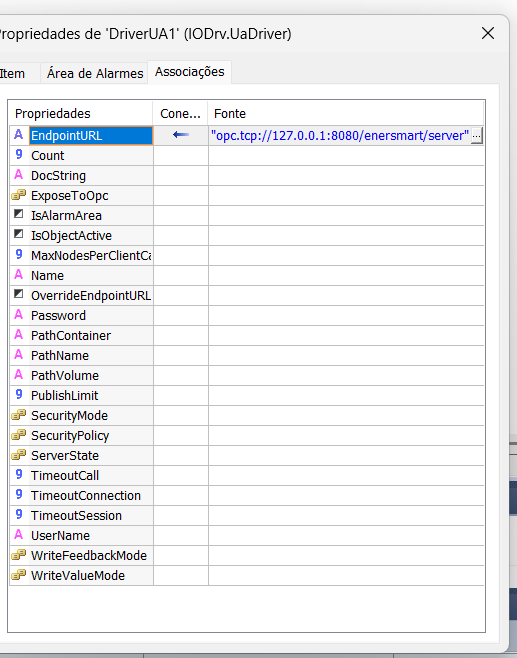Click the boolean icon next to IsAlarmArea

pyautogui.click(x=18, y=214)
